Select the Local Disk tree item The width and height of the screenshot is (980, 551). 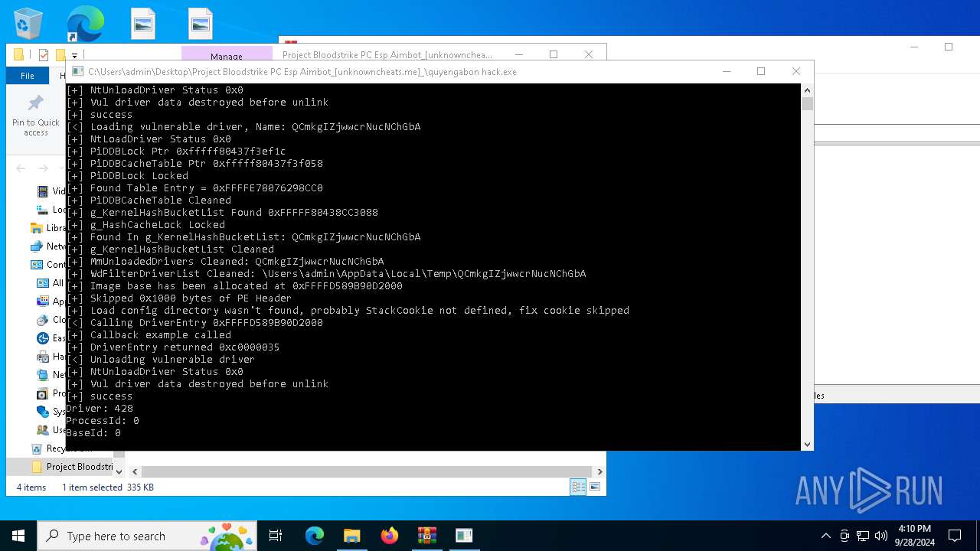tap(51, 210)
